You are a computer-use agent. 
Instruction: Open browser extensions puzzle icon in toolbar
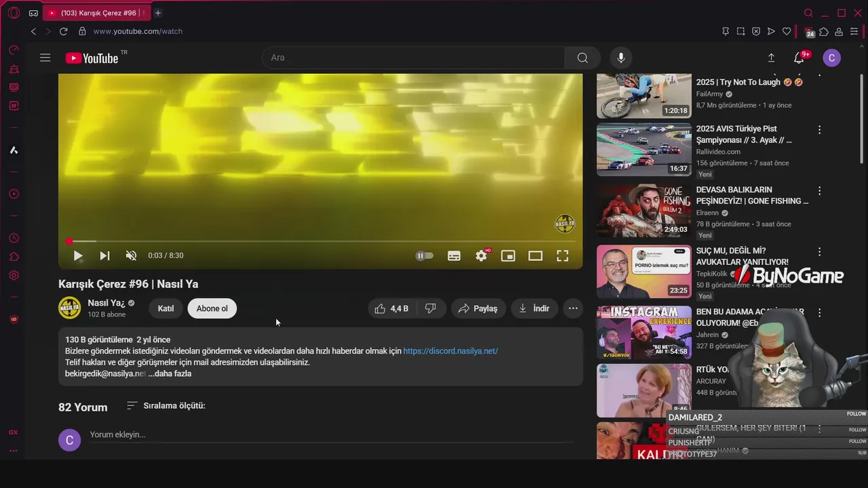click(x=824, y=31)
